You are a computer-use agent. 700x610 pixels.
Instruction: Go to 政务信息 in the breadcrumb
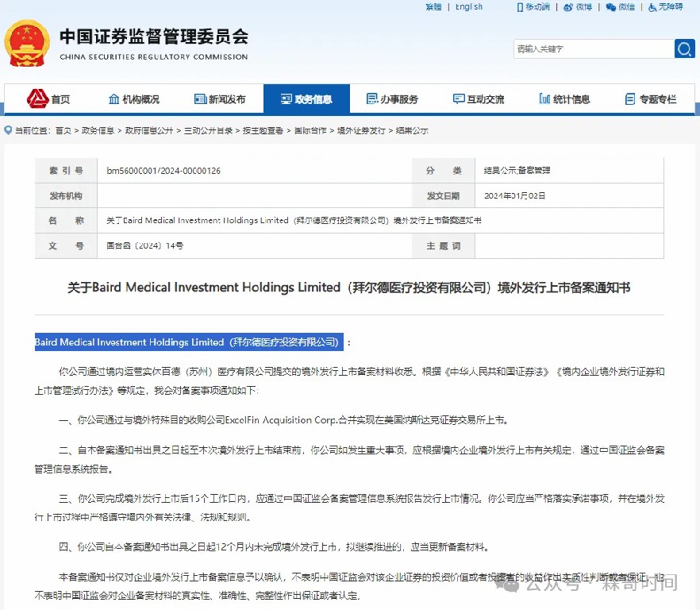98,130
